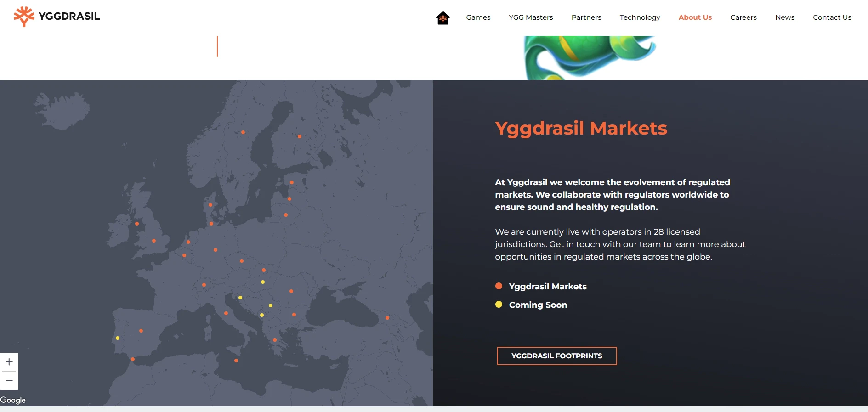Screen dimensions: 868x412
Task: Zoom out on the map
Action: 9,381
